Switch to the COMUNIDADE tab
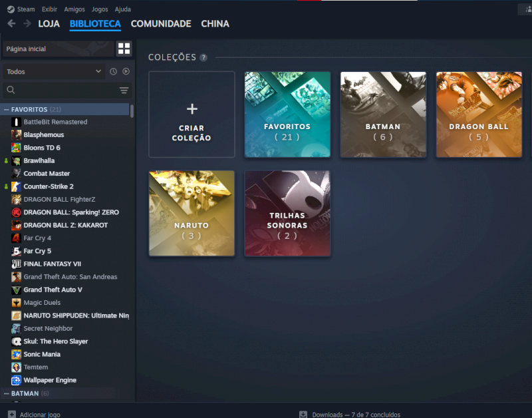 point(161,24)
